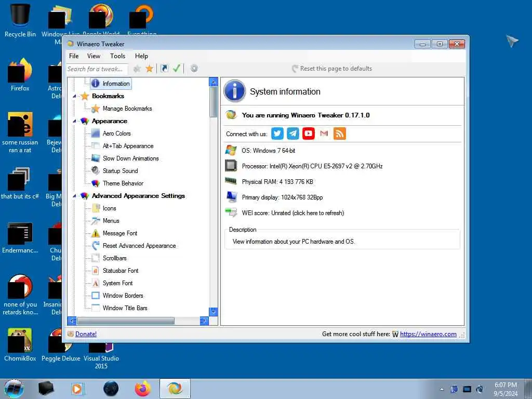This screenshot has width=532, height=399.
Task: Open settings via the gear toolbar icon
Action: click(x=194, y=69)
